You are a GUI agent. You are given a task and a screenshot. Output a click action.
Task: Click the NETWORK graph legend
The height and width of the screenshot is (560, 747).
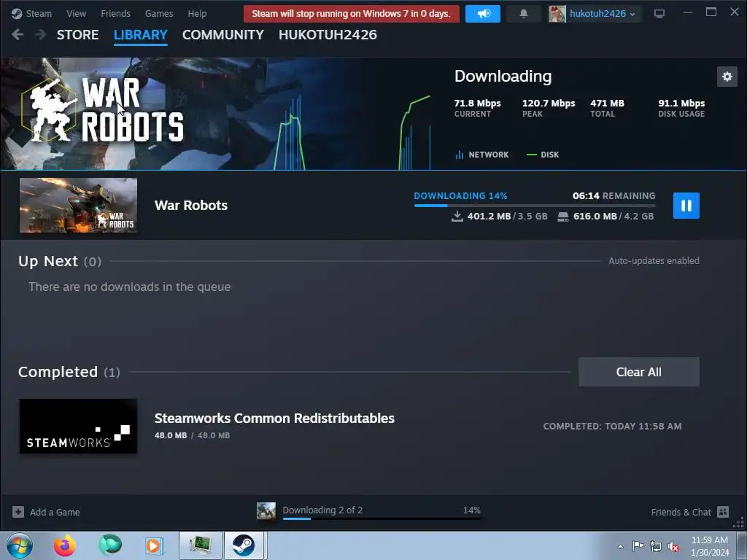pyautogui.click(x=482, y=155)
